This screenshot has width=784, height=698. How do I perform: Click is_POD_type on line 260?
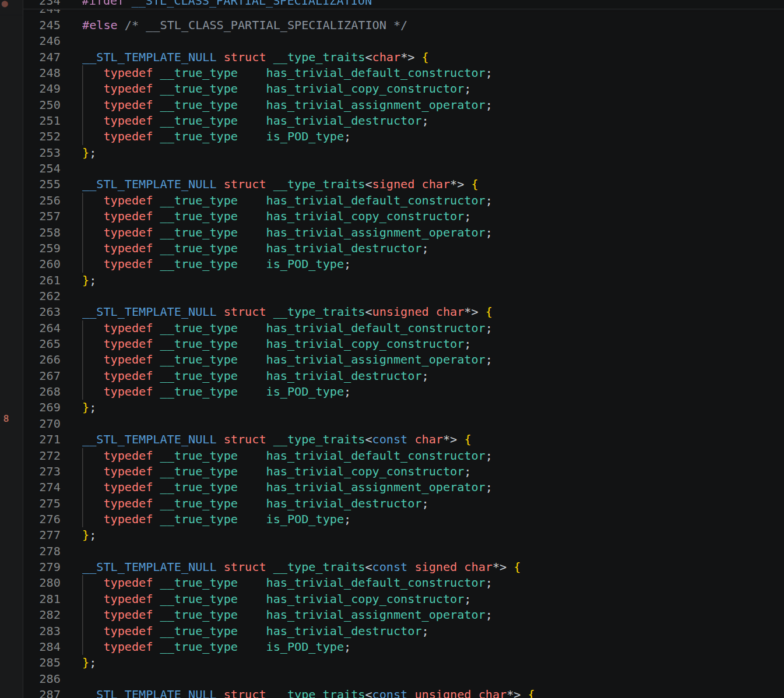coord(305,265)
